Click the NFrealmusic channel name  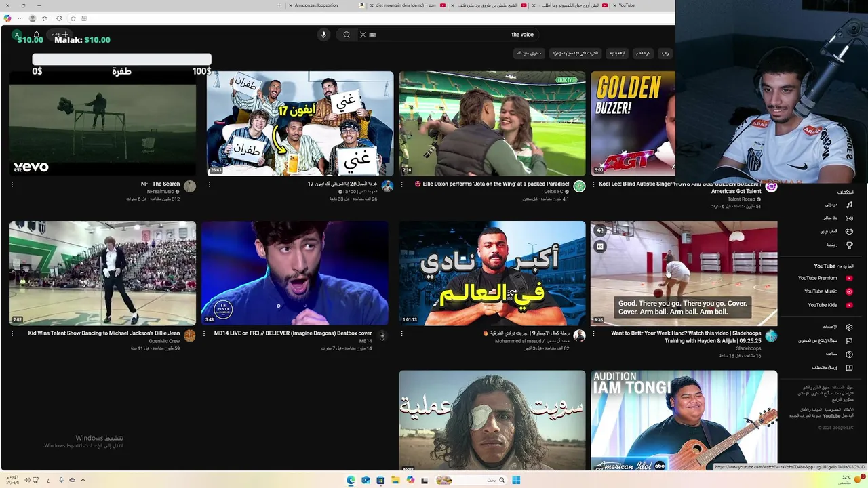161,192
